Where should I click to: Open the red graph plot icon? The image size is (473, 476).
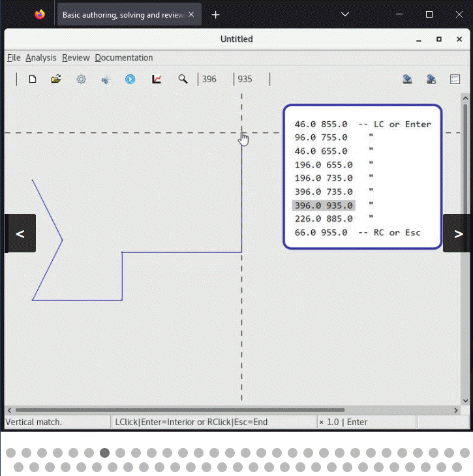pyautogui.click(x=157, y=80)
